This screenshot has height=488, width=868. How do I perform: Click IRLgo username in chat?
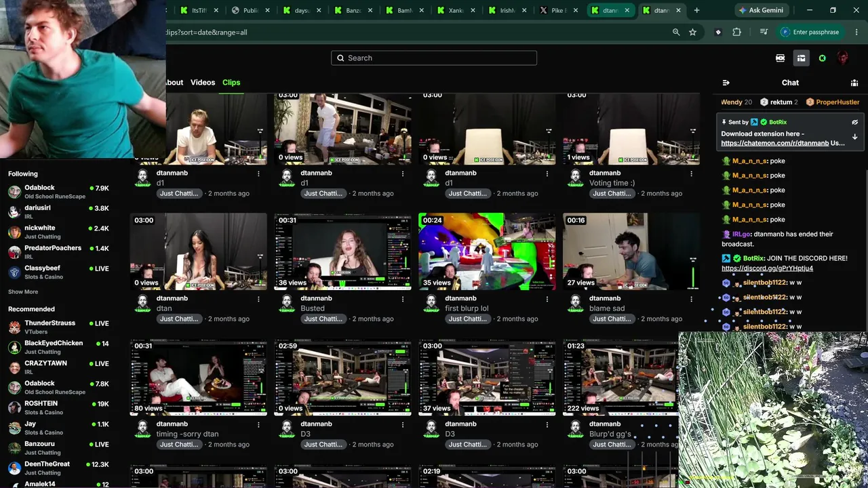point(741,235)
